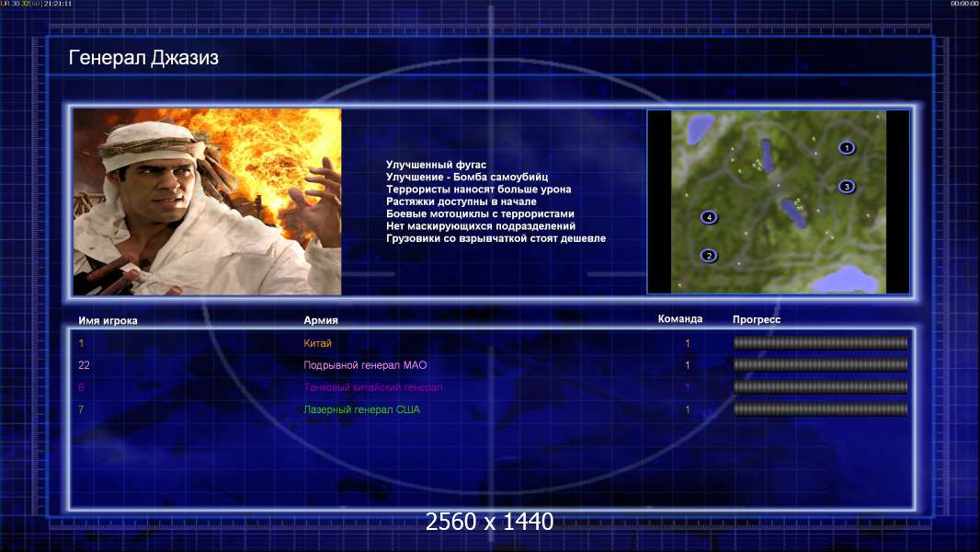
Task: Click start position marker 4 on the map
Action: tap(709, 217)
